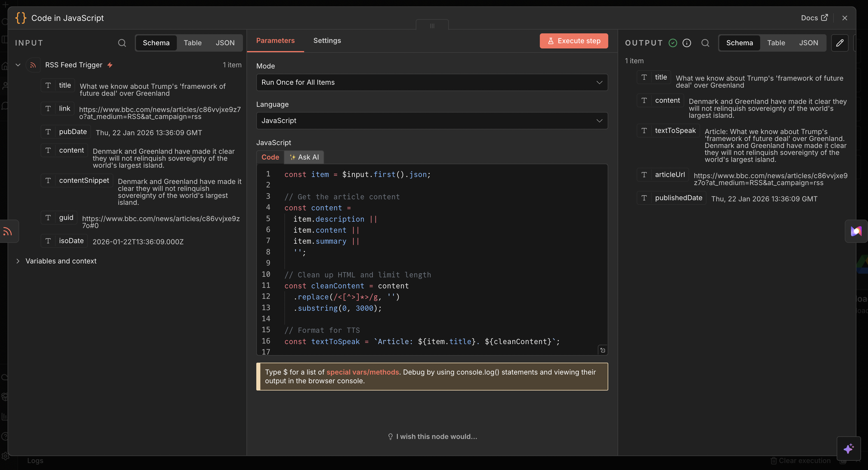
Task: Switch input view to Table
Action: (x=193, y=43)
